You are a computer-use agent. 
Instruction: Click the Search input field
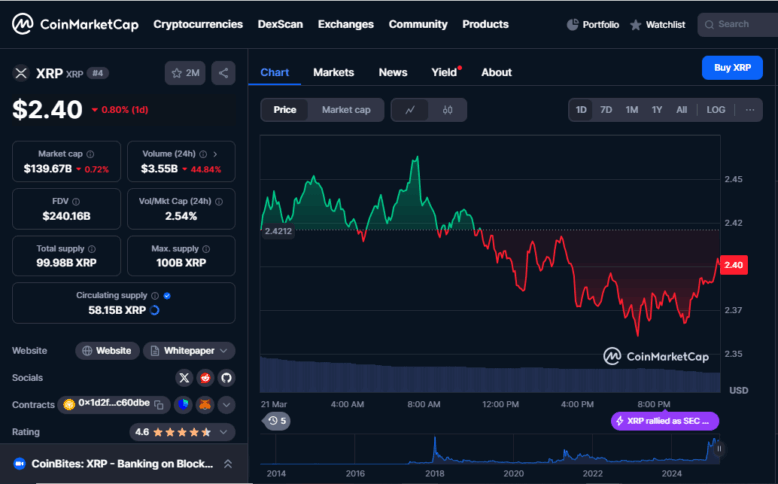737,24
